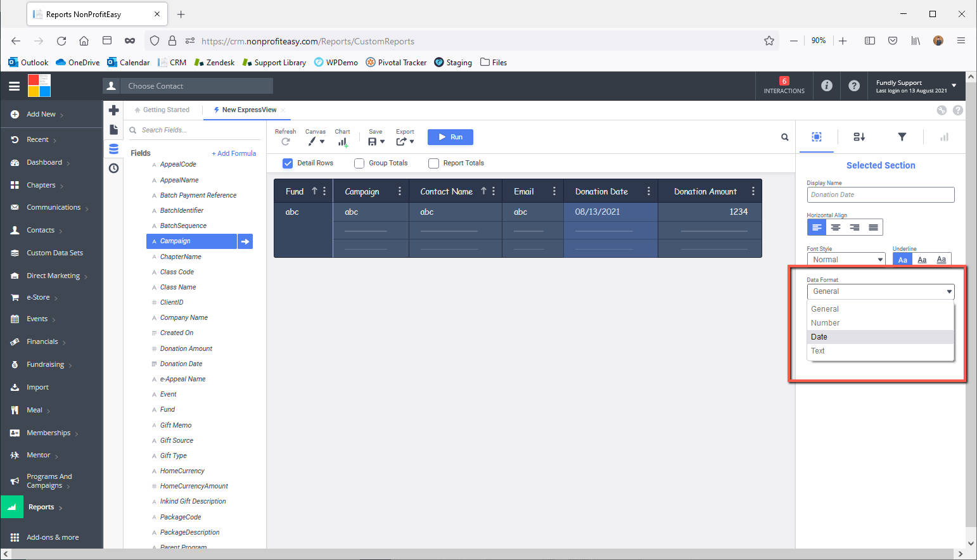Select double underline Aa option
This screenshot has width=977, height=560.
coord(942,260)
